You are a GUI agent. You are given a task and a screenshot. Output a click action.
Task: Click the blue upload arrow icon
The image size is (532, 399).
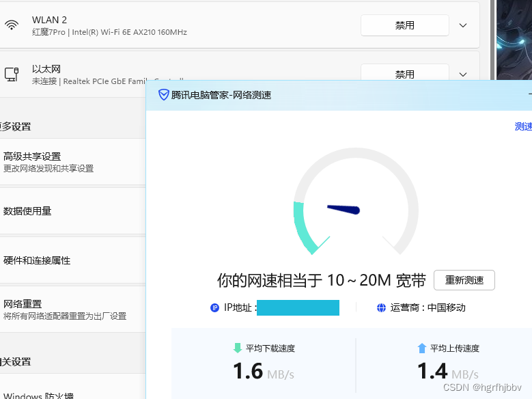tap(422, 348)
